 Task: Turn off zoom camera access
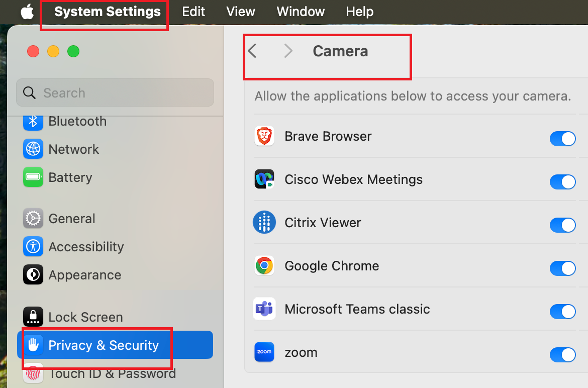click(562, 355)
